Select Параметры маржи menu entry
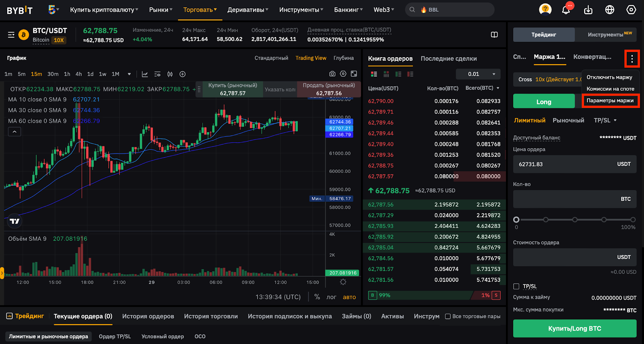Image resolution: width=644 pixels, height=344 pixels. click(x=610, y=100)
